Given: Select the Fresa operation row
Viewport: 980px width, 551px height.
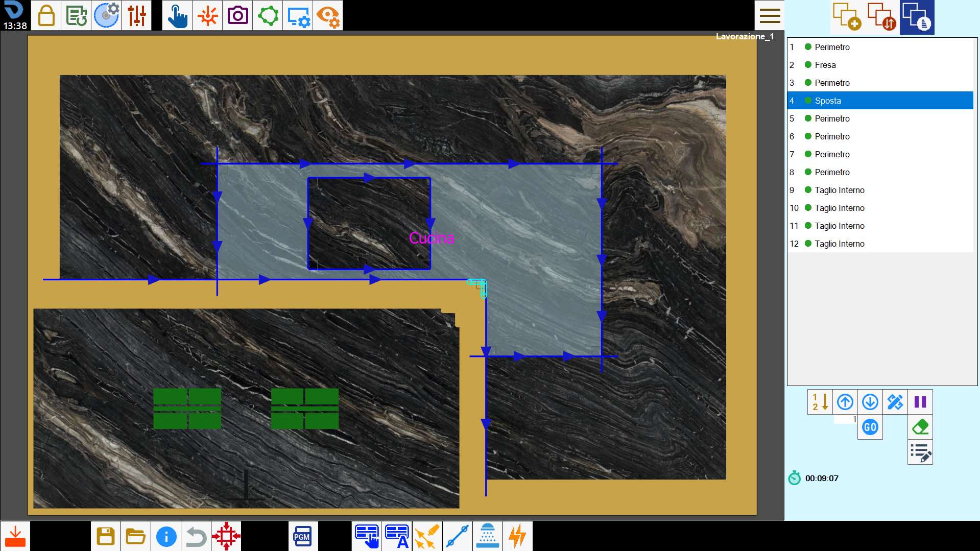Looking at the screenshot, I should (880, 65).
